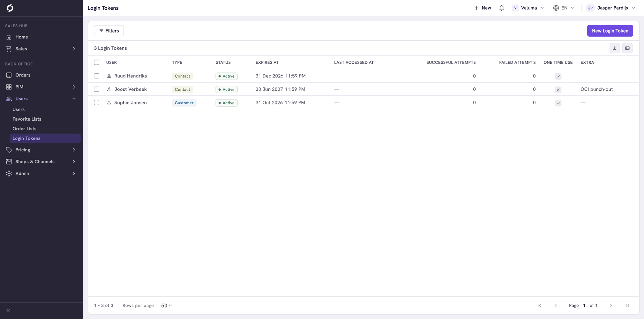This screenshot has width=644, height=319.
Task: Expand the Pricing menu chevron
Action: tap(74, 150)
